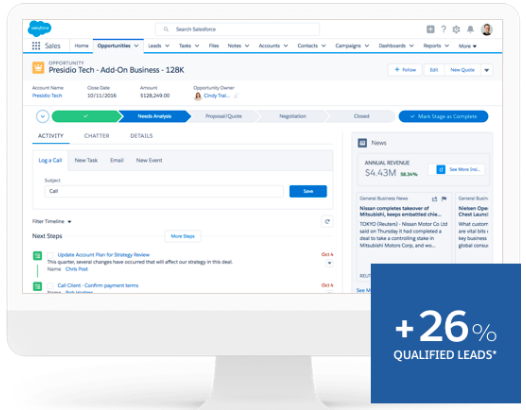Click the Salesforce cloud logo
526x410 pixels.
click(x=40, y=29)
